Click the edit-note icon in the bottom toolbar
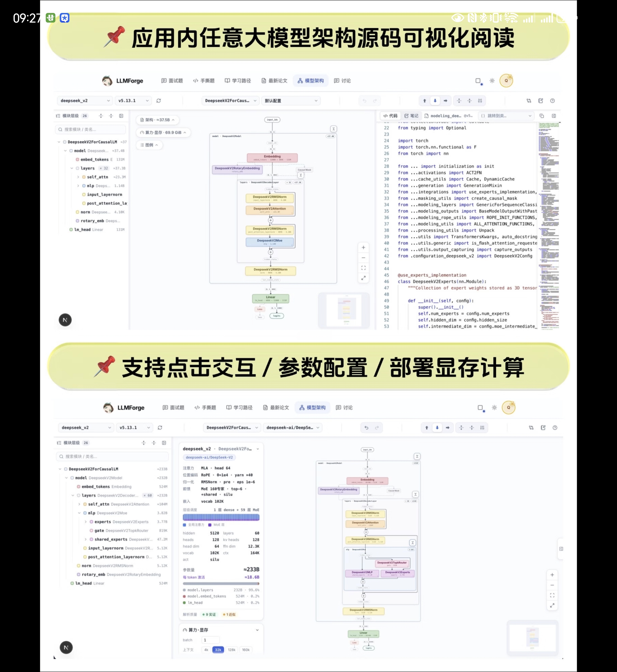The height and width of the screenshot is (672, 617). (543, 428)
